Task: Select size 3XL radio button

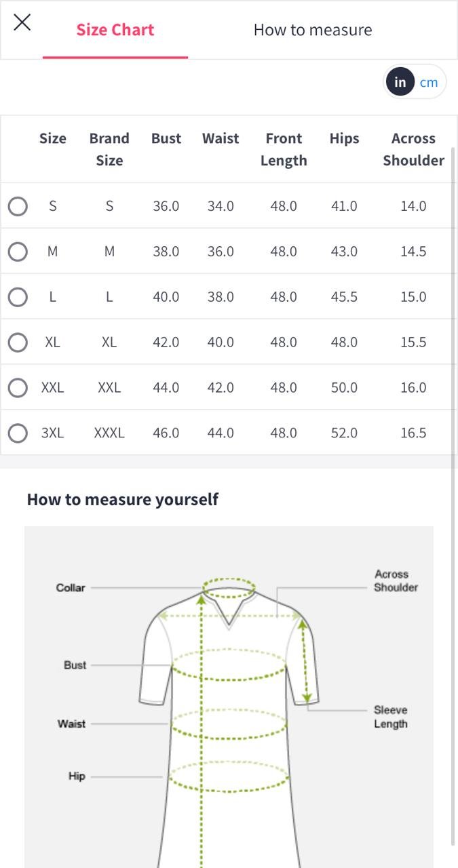Action: click(18, 433)
